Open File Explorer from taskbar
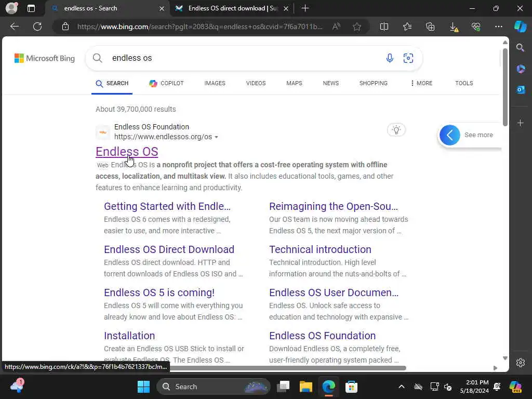Viewport: 532px width, 399px height. (305, 387)
